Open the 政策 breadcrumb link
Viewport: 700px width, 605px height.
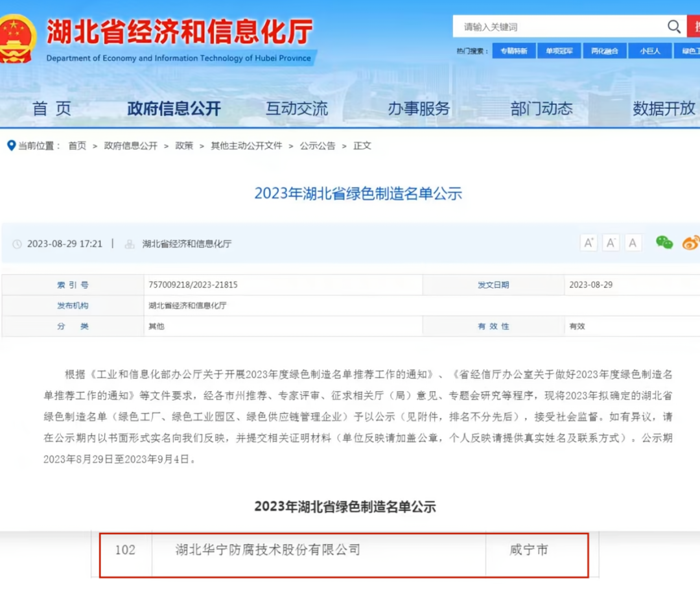pos(184,145)
